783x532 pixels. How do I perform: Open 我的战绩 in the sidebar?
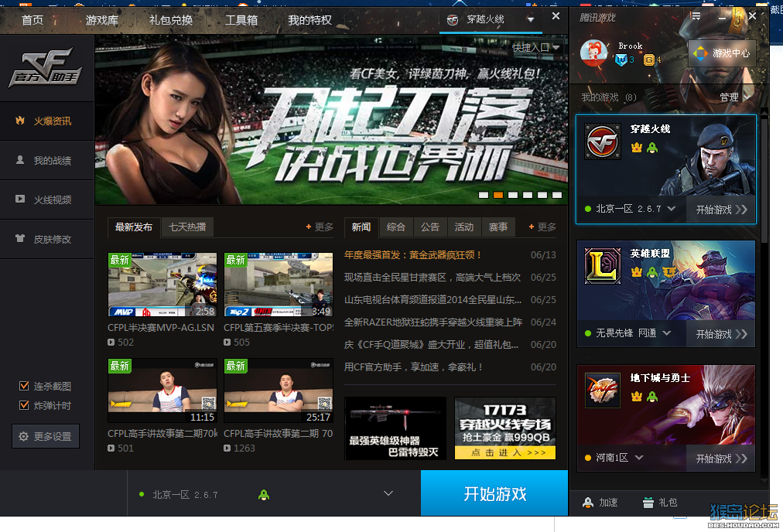click(47, 160)
